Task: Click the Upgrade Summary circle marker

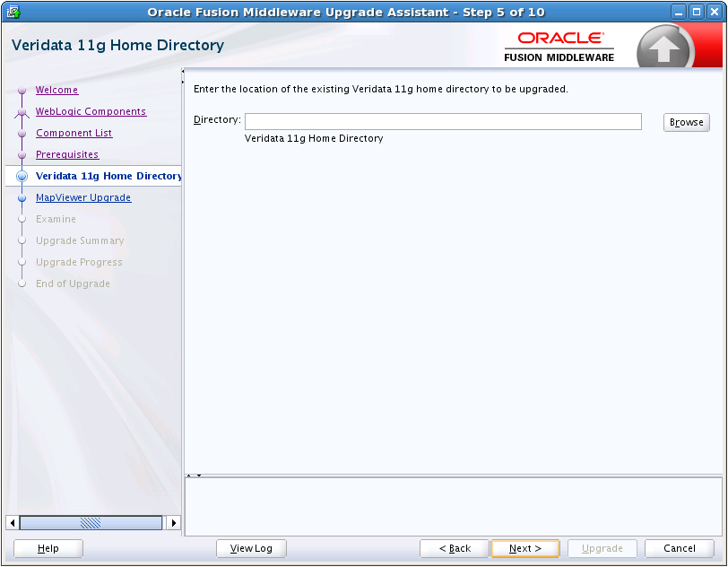Action: (22, 240)
